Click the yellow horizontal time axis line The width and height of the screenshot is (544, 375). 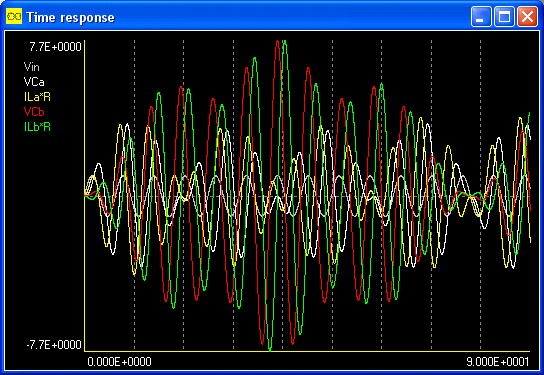coord(307,351)
